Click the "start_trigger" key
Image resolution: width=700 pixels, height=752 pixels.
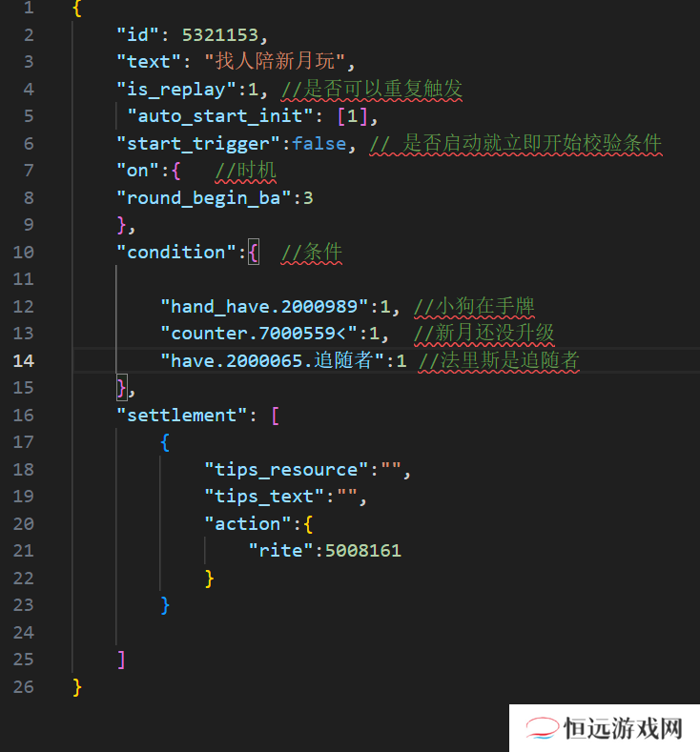198,143
